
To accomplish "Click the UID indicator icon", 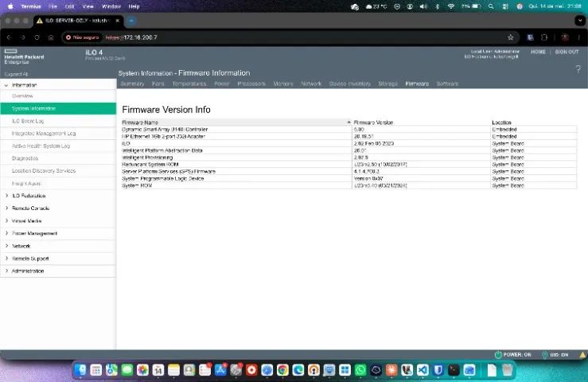I will pos(545,355).
